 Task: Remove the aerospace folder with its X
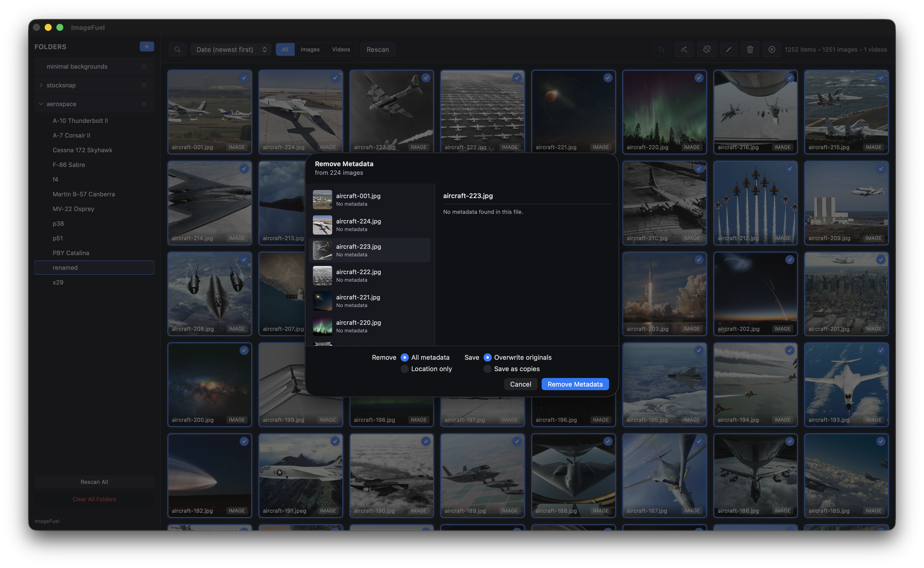[x=144, y=104]
